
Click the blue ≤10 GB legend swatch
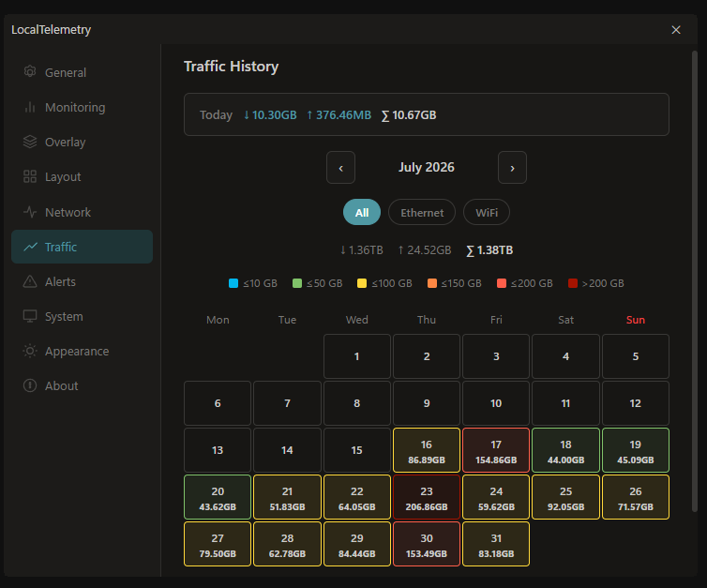[x=233, y=283]
